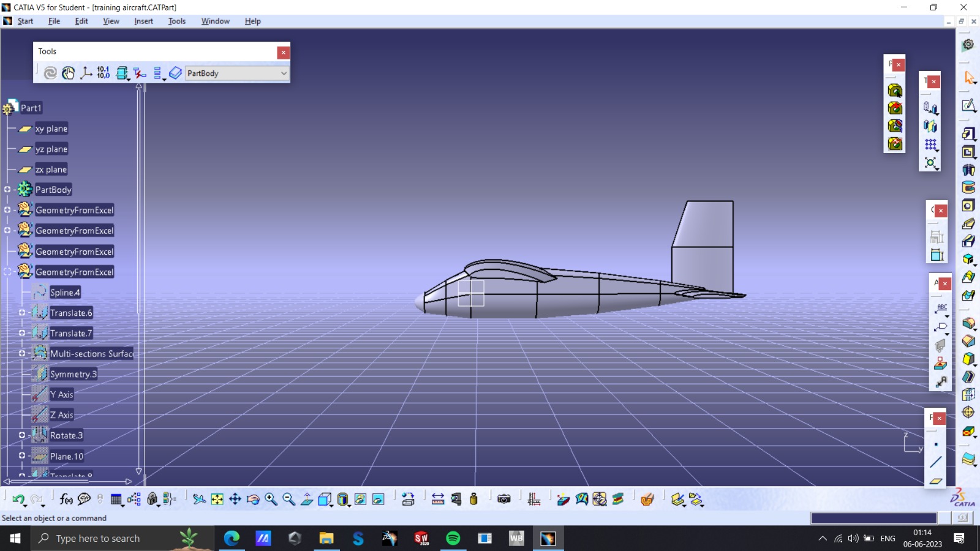Click the Update All icon in Tools toolbar
Image resolution: width=980 pixels, height=551 pixels.
[50, 73]
